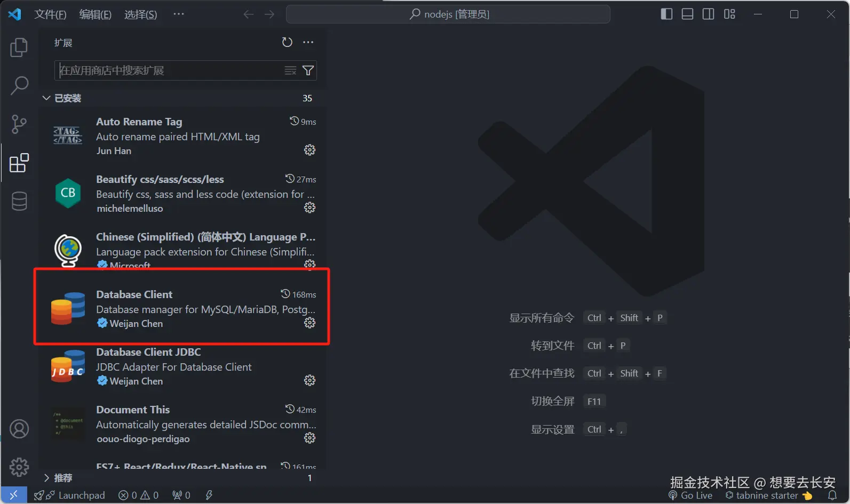
Task: Select the Extensions view icon
Action: [19, 163]
